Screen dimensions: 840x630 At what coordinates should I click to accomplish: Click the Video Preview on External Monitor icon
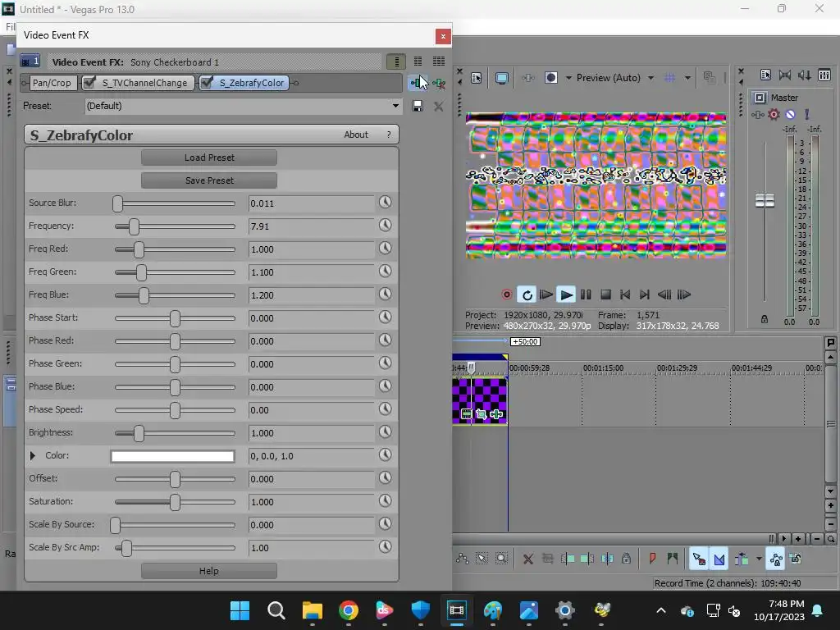pos(502,78)
